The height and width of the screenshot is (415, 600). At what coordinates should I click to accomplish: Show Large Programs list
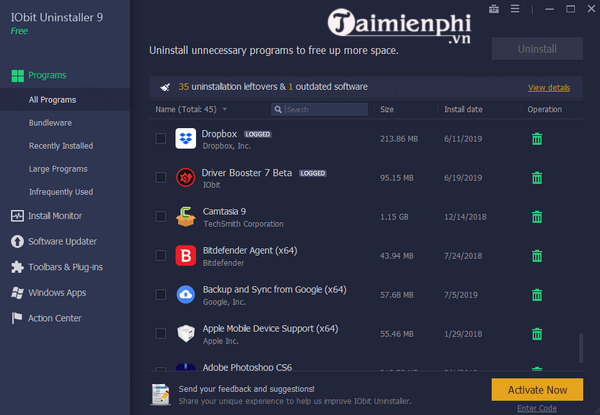[x=58, y=169]
